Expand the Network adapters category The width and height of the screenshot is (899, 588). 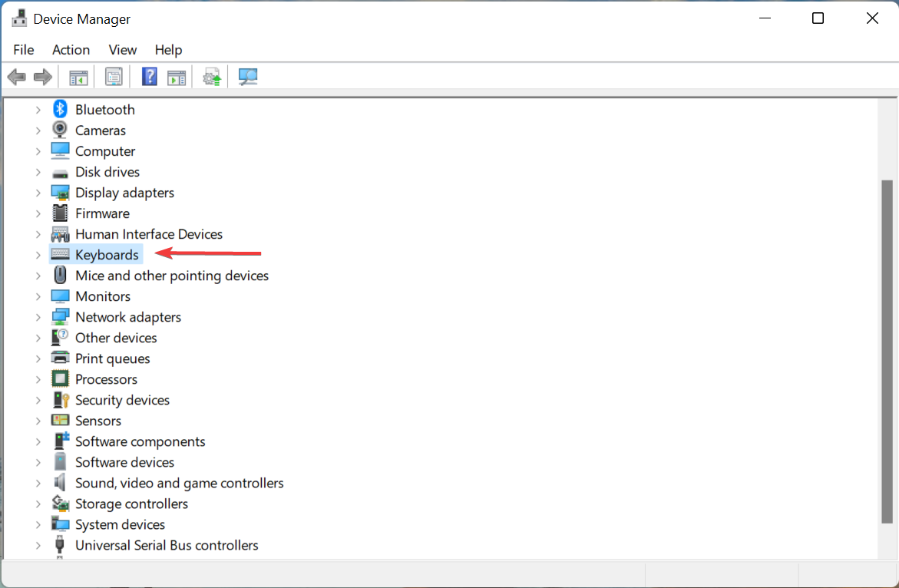click(x=38, y=316)
